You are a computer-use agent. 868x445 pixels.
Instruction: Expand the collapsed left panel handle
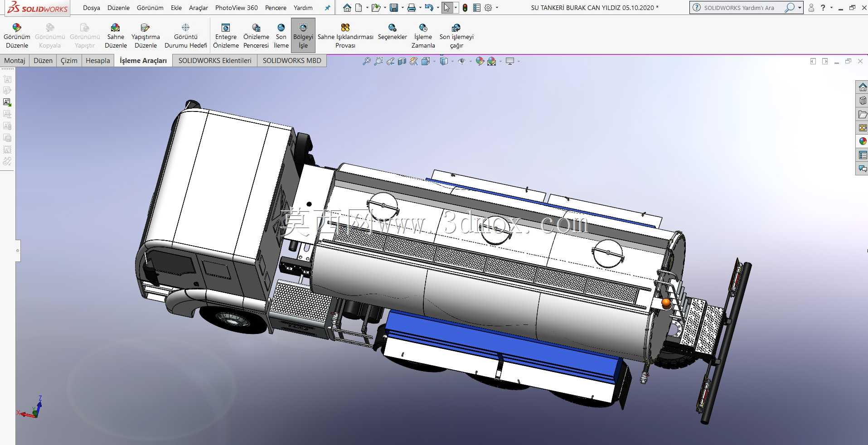click(18, 250)
